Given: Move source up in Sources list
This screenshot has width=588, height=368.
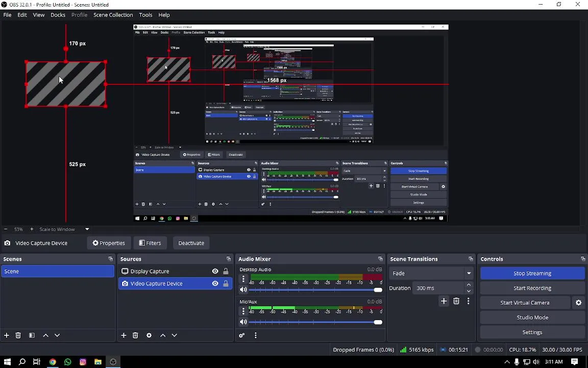Looking at the screenshot, I should pos(163,335).
